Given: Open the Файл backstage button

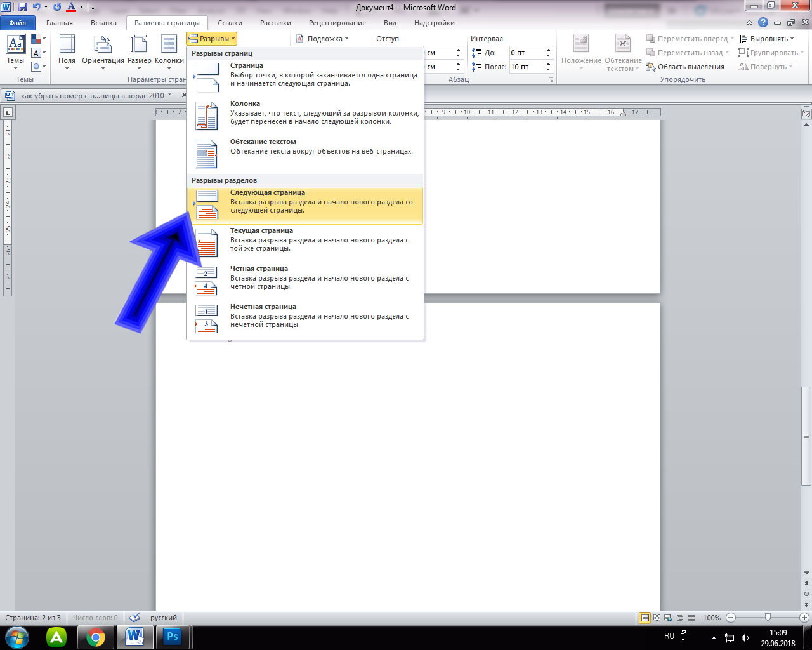Looking at the screenshot, I should (18, 23).
